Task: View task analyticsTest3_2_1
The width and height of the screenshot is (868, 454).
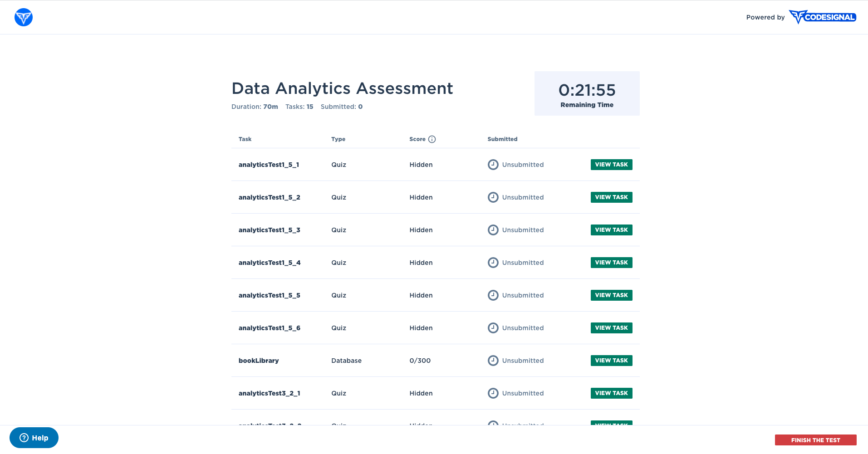Action: click(x=611, y=393)
